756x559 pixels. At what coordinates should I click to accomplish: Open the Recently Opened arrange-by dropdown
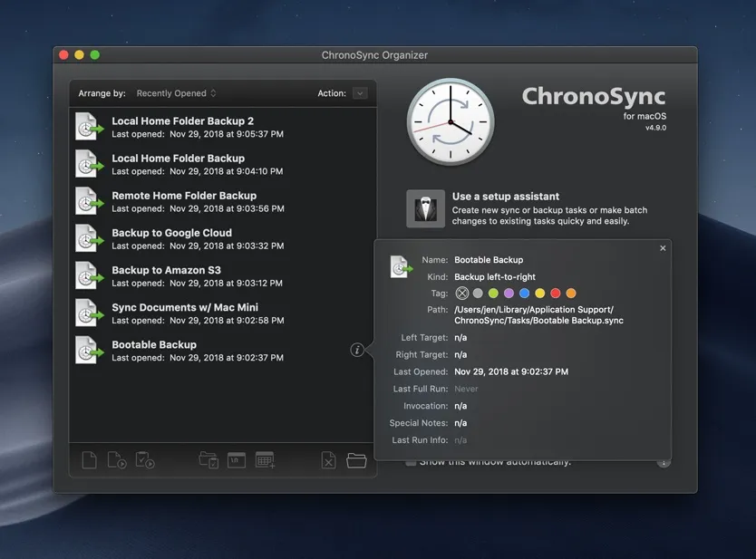[176, 92]
